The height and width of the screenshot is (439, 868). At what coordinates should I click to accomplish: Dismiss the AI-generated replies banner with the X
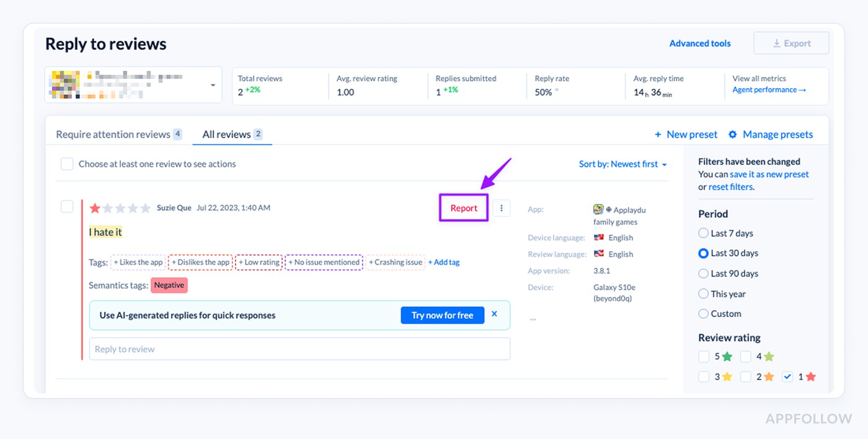click(x=494, y=314)
